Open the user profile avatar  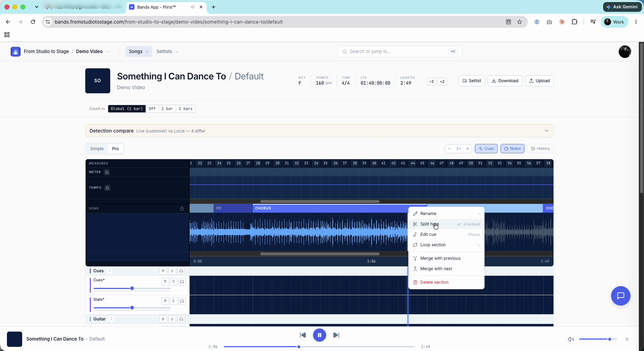coord(625,52)
